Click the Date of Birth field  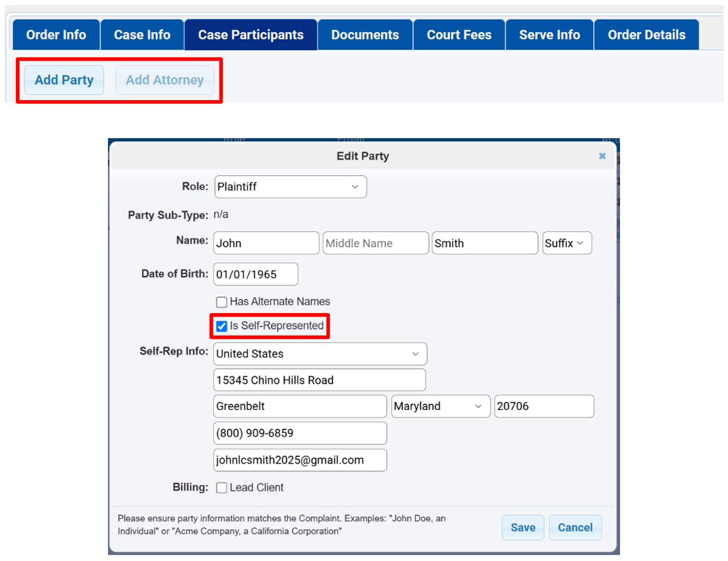pyautogui.click(x=256, y=274)
